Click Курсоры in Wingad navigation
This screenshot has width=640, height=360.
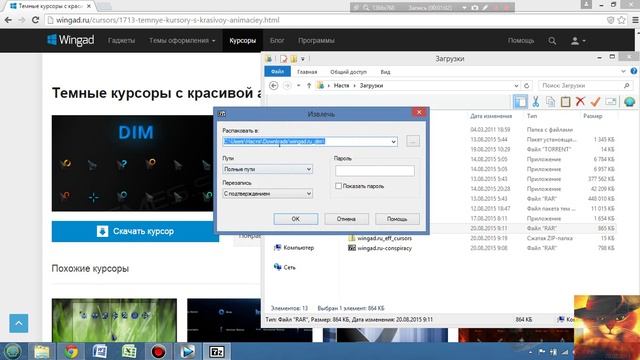click(242, 40)
